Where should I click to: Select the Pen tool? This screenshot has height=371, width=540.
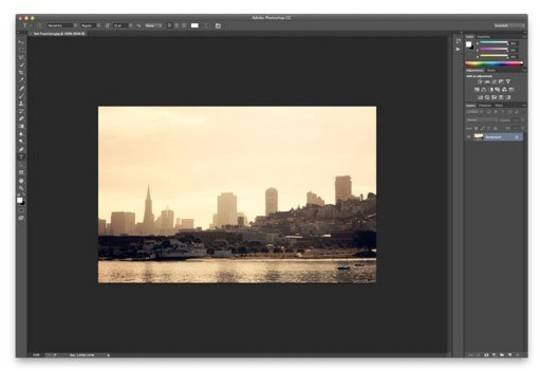click(x=21, y=149)
